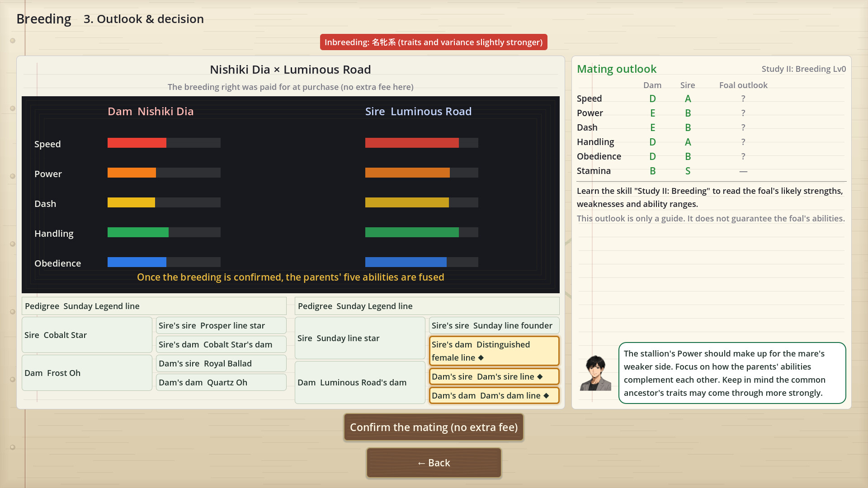Click highlighted Distinguished female line entry
This screenshot has width=868, height=488.
[494, 351]
